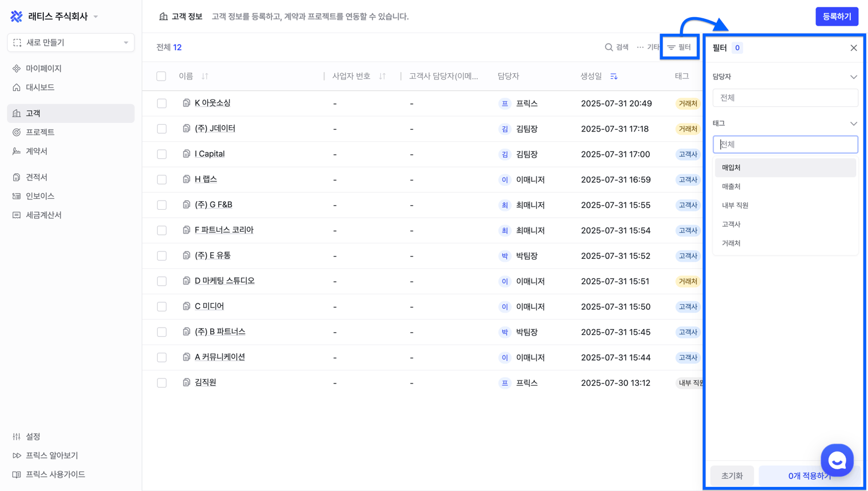The width and height of the screenshot is (868, 491).
Task: Check the box for K 아웃소싱 row
Action: (x=162, y=103)
